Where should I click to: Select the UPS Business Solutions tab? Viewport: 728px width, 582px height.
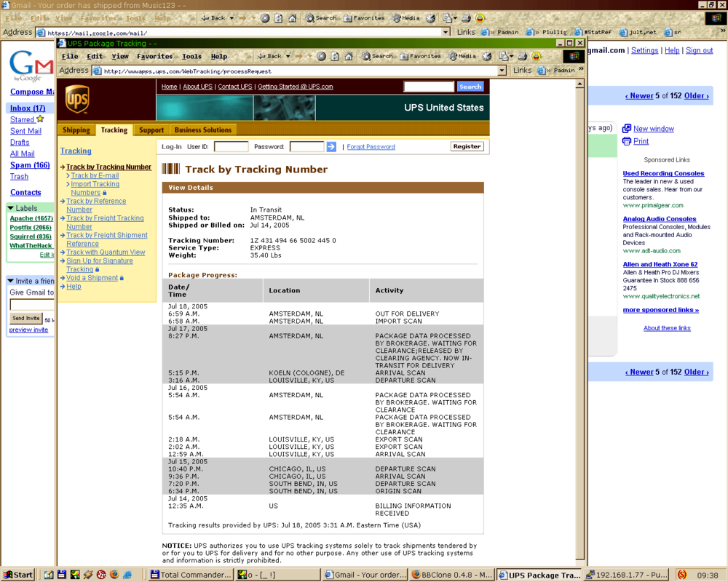203,130
